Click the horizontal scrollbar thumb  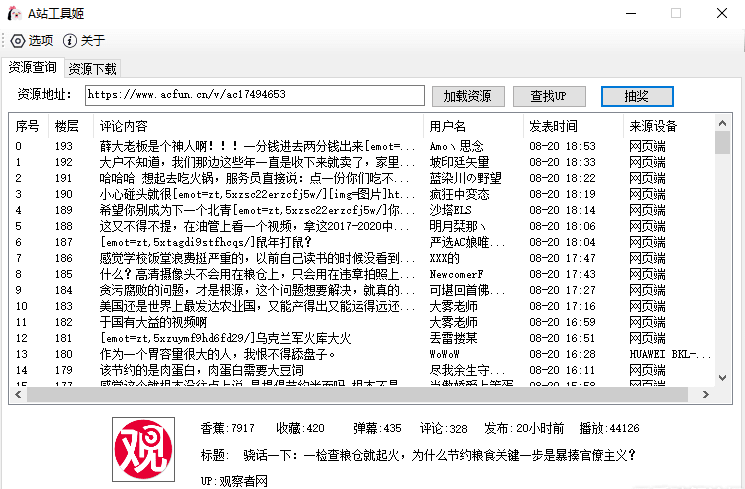pos(357,394)
